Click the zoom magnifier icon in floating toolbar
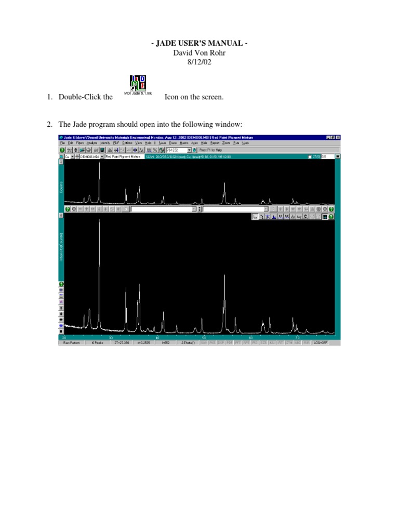The image size is (399, 532). (262, 217)
